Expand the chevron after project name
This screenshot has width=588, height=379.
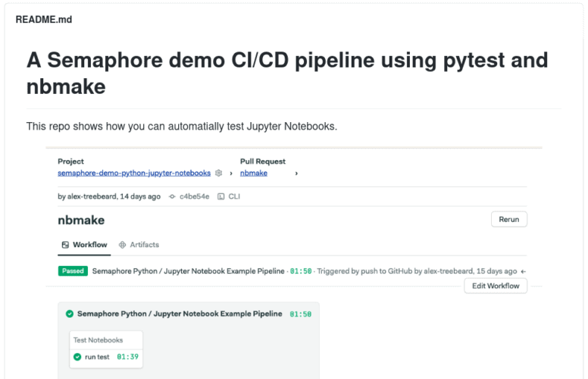[230, 173]
